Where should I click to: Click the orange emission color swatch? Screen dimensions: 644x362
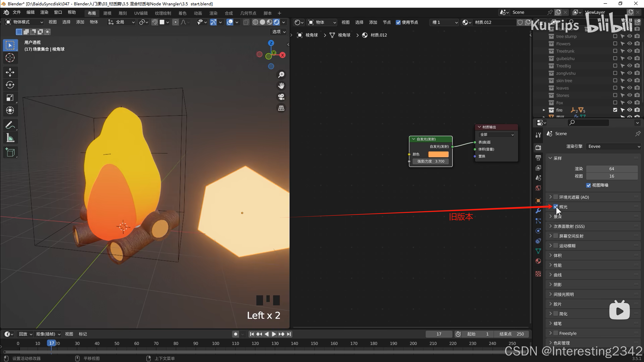[x=438, y=154]
